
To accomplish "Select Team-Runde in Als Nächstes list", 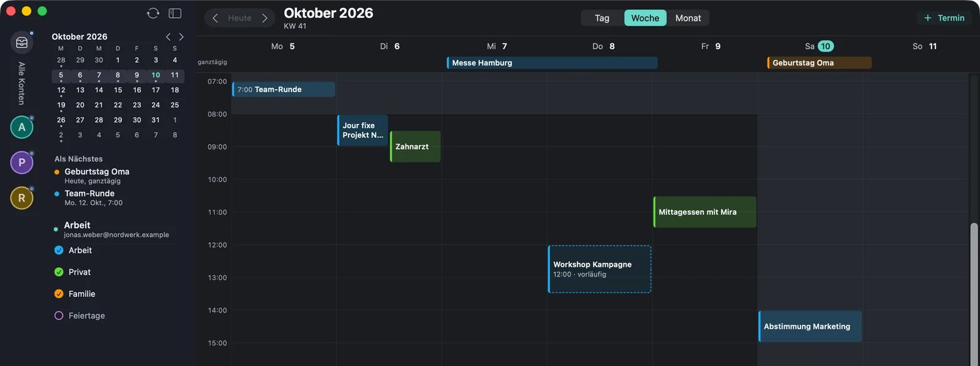I will coord(89,197).
